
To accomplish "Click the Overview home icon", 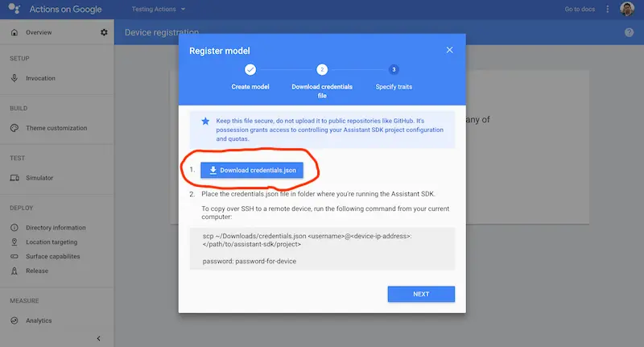I will (14, 32).
